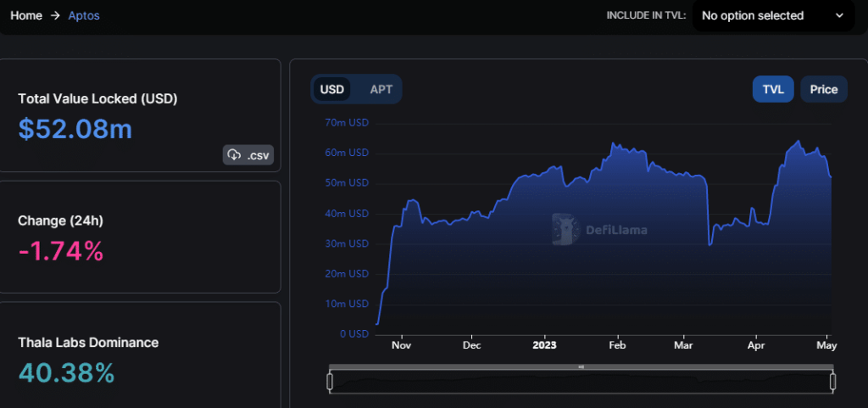Download the TVL data as .csv

tap(248, 155)
